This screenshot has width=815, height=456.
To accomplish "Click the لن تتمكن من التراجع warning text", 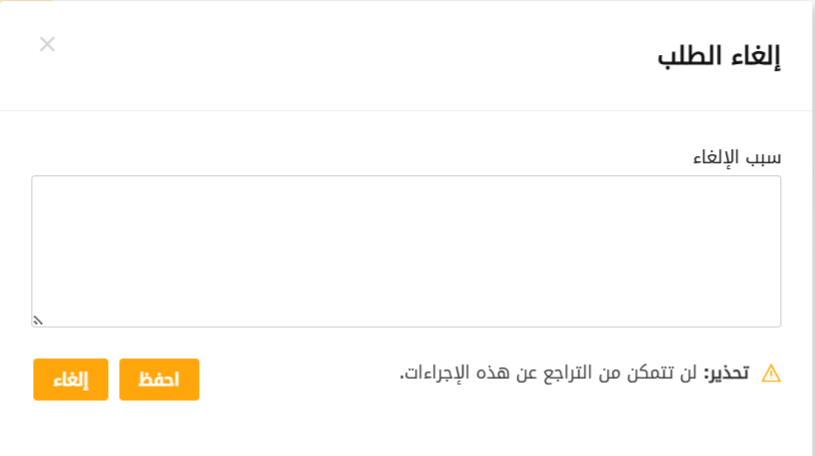I will tap(549, 373).
